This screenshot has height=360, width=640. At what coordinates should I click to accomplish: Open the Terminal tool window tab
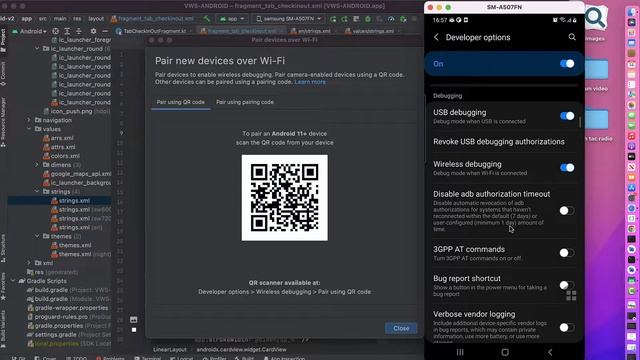[x=148, y=358]
